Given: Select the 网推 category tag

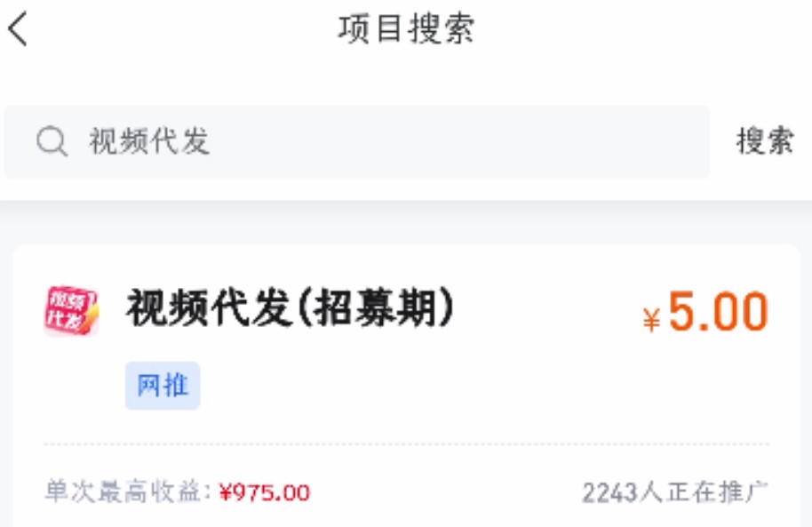Looking at the screenshot, I should point(163,386).
